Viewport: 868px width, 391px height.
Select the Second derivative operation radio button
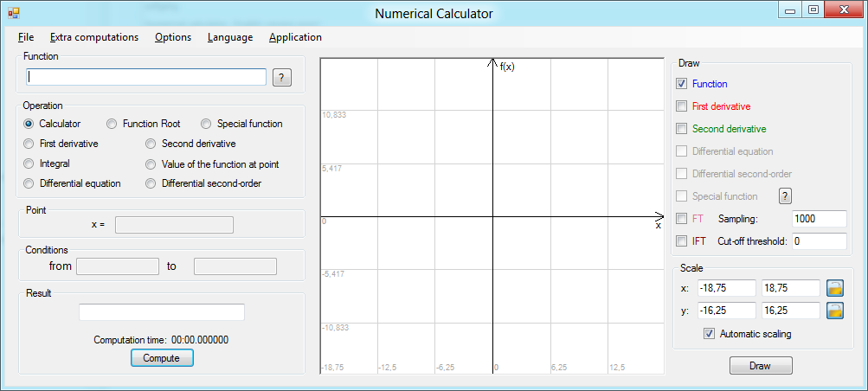[151, 144]
